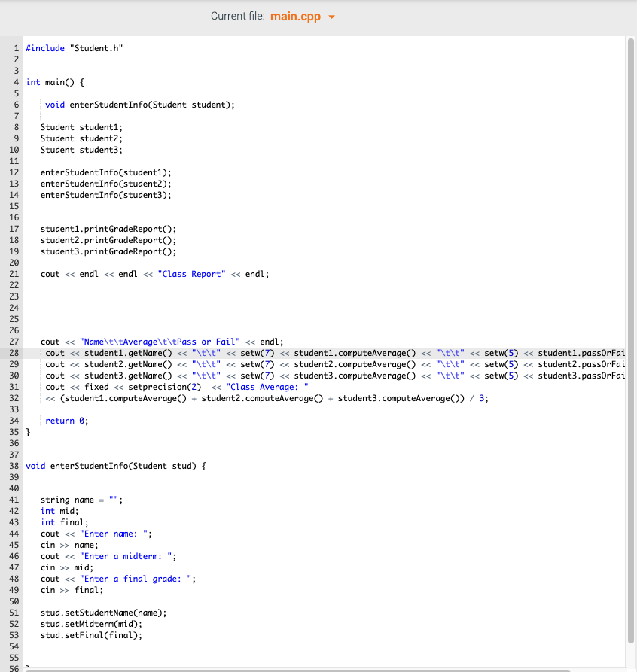The width and height of the screenshot is (637, 672).
Task: Click the "Class Average: " string
Action: point(267,387)
